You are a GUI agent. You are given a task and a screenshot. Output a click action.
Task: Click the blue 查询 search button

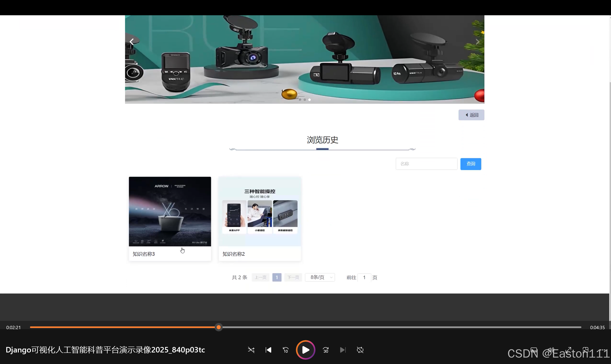[x=470, y=164]
